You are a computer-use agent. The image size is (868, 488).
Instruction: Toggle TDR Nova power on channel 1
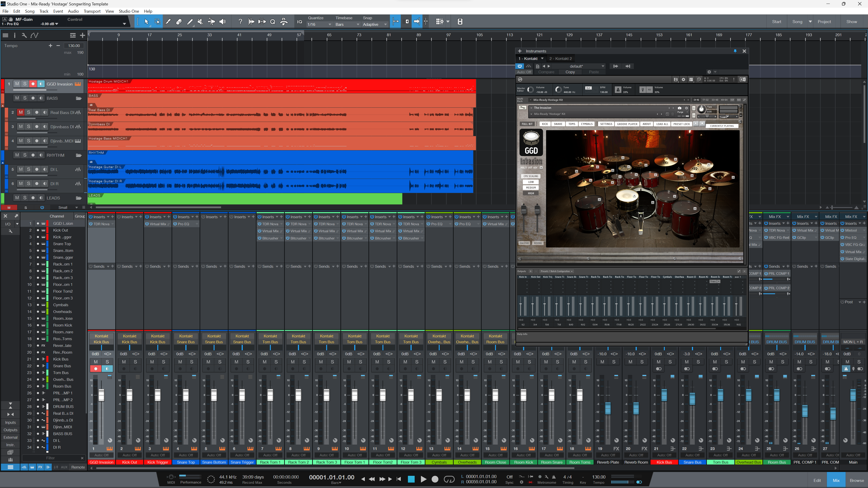coord(91,224)
